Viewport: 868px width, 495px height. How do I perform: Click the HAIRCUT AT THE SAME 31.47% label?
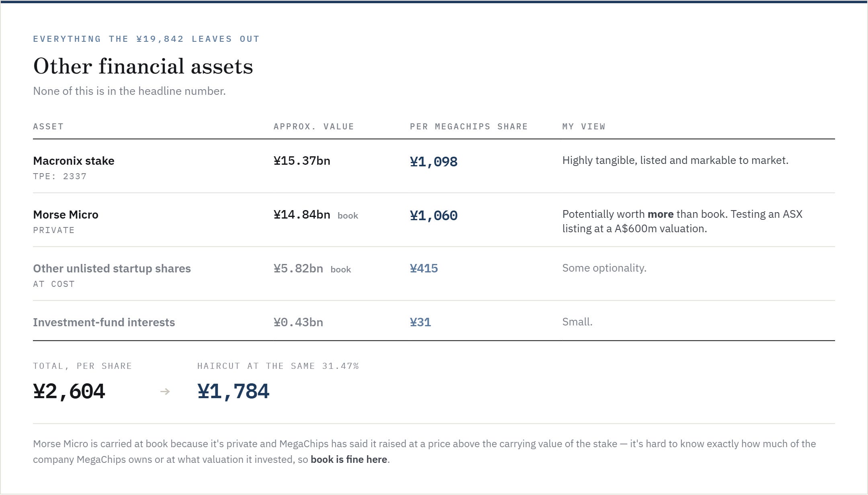tap(278, 366)
